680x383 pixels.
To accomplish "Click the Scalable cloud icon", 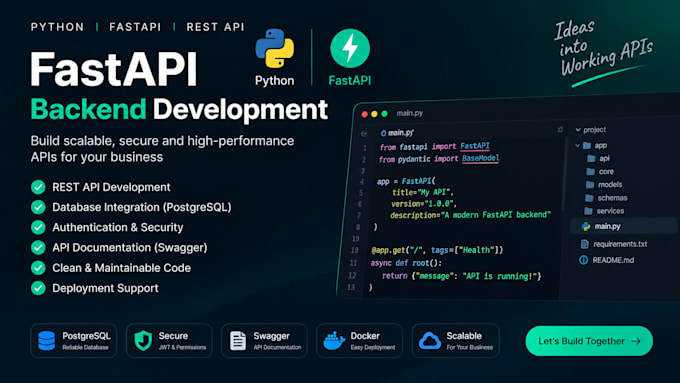I will pos(430,341).
